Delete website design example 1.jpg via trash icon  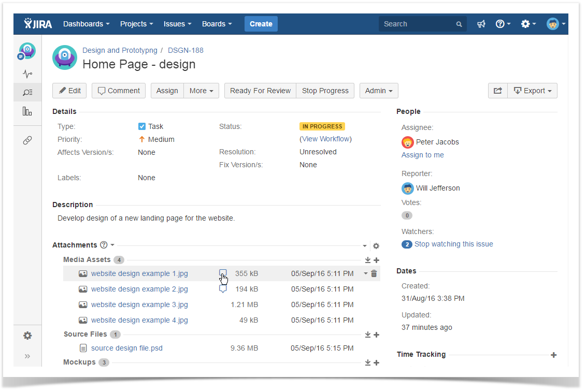[374, 273]
